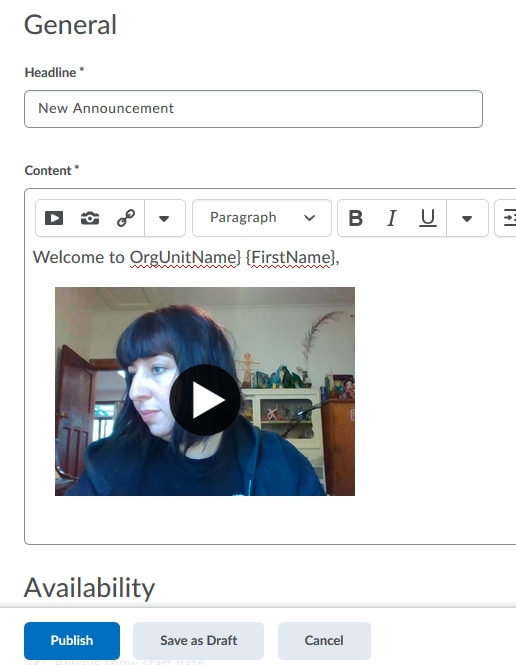Click Save as Draft button
This screenshot has height=665, width=516.
(198, 640)
